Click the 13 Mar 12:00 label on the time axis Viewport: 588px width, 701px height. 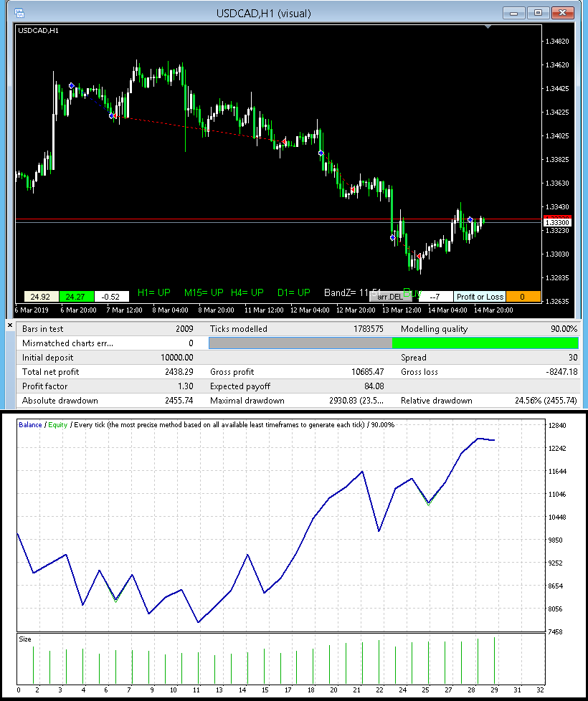pos(403,310)
